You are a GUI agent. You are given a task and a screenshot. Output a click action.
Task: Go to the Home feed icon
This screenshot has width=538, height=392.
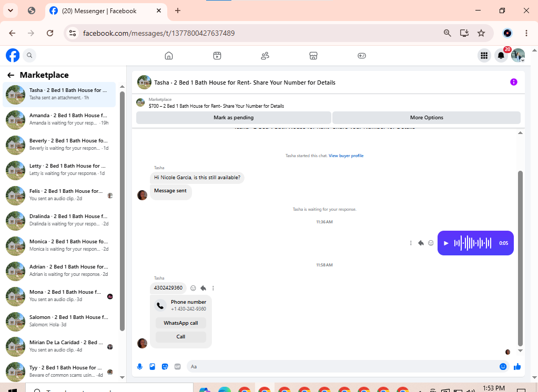pos(169,56)
